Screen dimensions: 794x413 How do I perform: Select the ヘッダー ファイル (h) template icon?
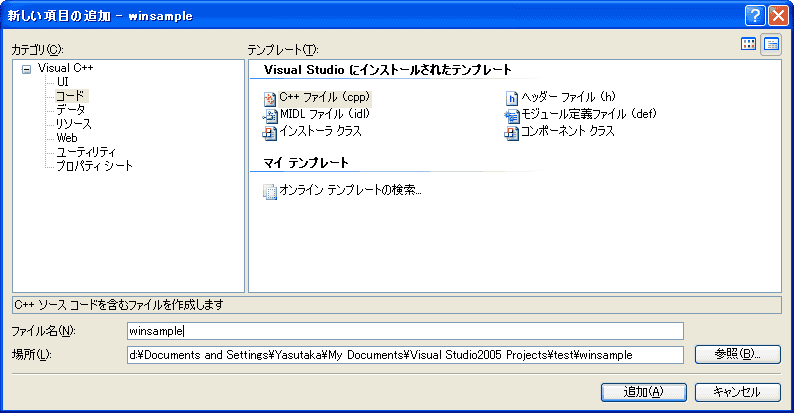[512, 98]
